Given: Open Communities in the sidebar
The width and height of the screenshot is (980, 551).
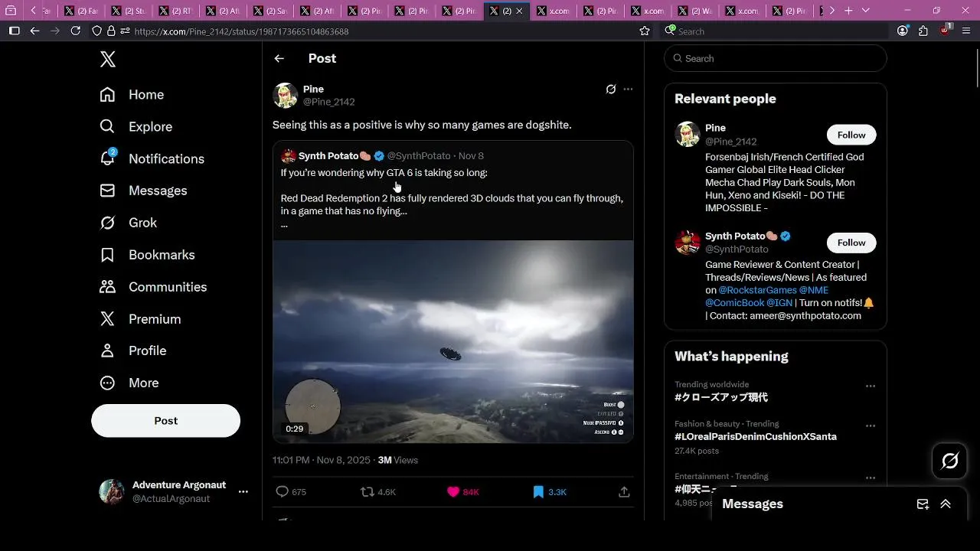Looking at the screenshot, I should pyautogui.click(x=153, y=287).
